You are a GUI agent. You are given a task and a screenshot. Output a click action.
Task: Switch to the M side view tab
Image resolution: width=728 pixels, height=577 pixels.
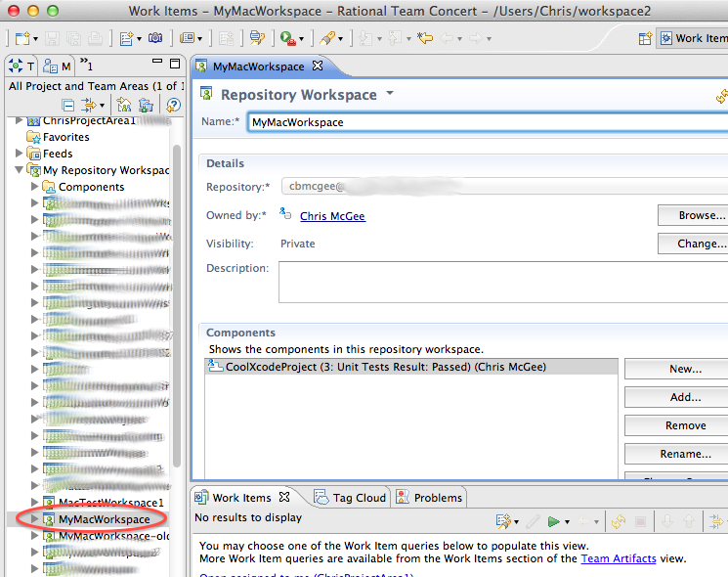pyautogui.click(x=57, y=67)
